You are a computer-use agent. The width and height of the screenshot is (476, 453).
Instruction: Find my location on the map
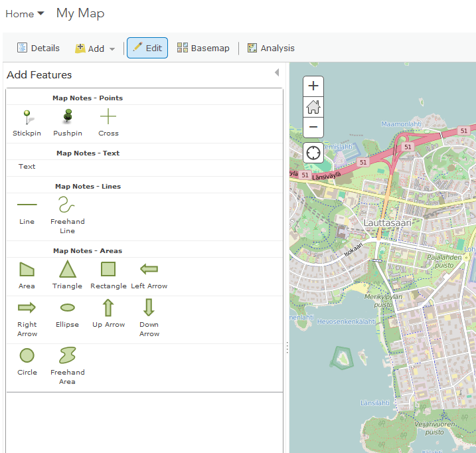tap(313, 153)
